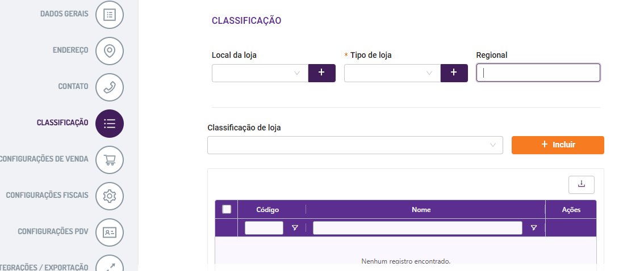Add a new Local da loja with plus button
Screen dimensions: 644x271
[321, 73]
